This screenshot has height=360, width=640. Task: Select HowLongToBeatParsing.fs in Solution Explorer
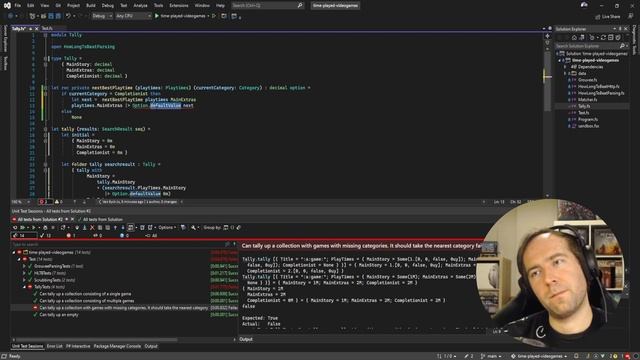tap(601, 93)
